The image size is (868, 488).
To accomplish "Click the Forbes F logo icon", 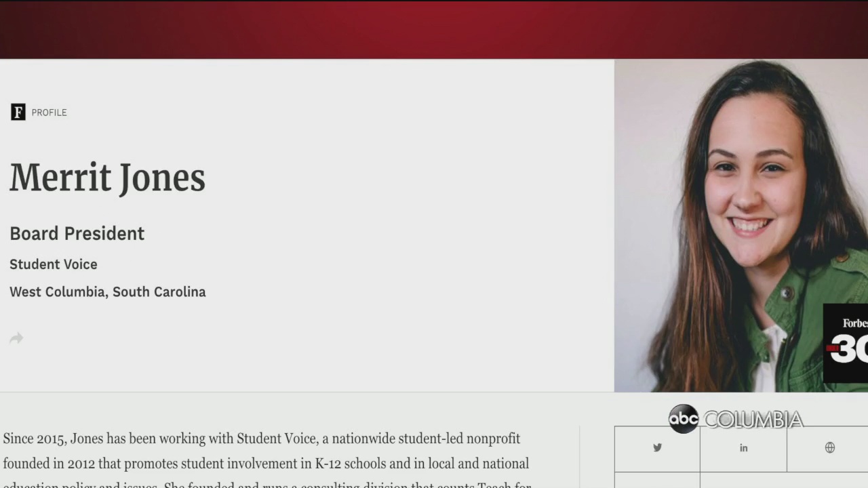I will click(18, 113).
